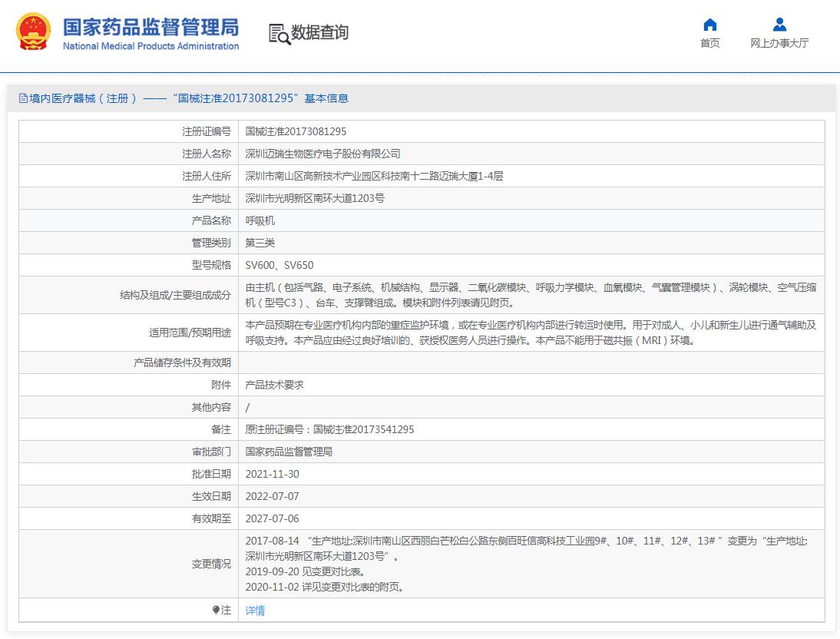Click the 2020-11-02 详见变更对比表的附页 line

325,587
